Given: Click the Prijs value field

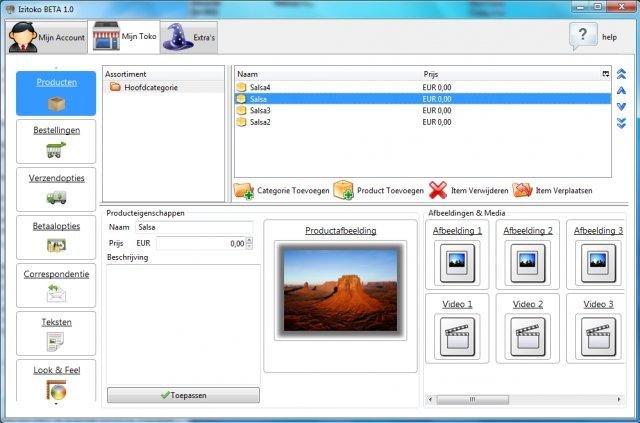Looking at the screenshot, I should click(201, 243).
